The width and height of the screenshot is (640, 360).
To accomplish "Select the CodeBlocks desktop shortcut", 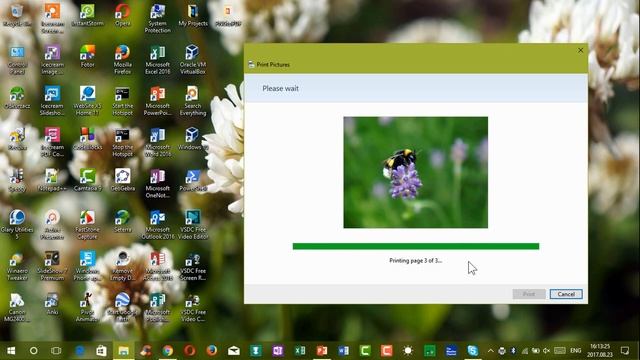I will [x=87, y=140].
